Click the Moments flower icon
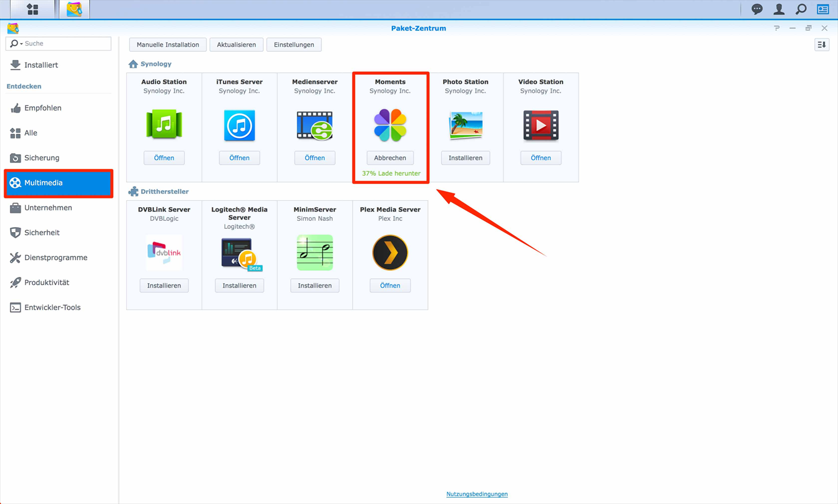The height and width of the screenshot is (504, 838). tap(390, 125)
